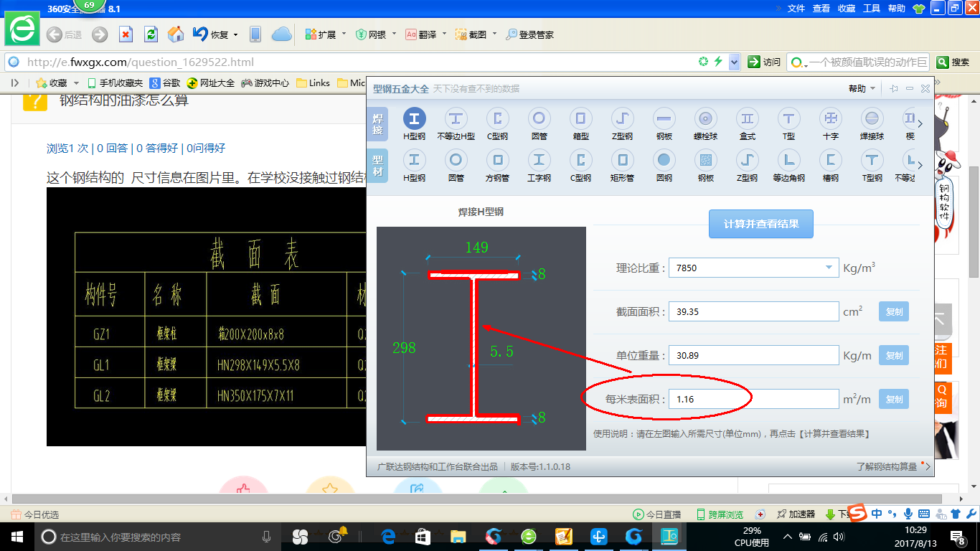Open the 收藏 menu in the top bar
980x551 pixels.
pos(847,9)
